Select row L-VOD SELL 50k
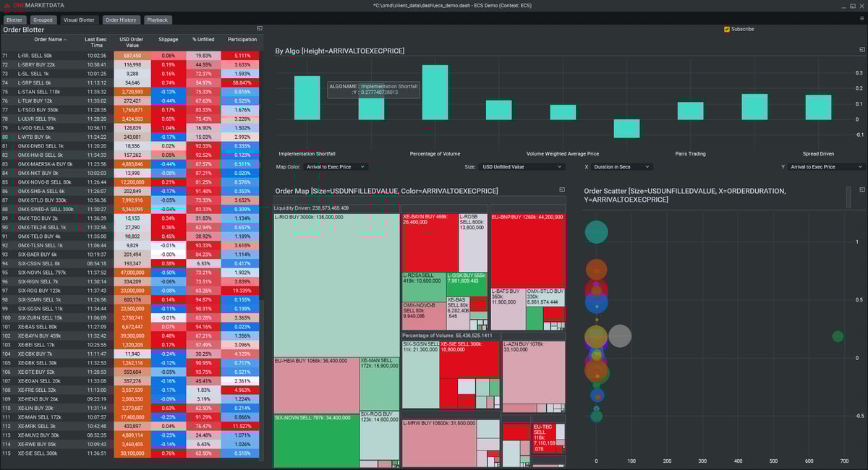The height and width of the screenshot is (470, 868). [x=131, y=128]
